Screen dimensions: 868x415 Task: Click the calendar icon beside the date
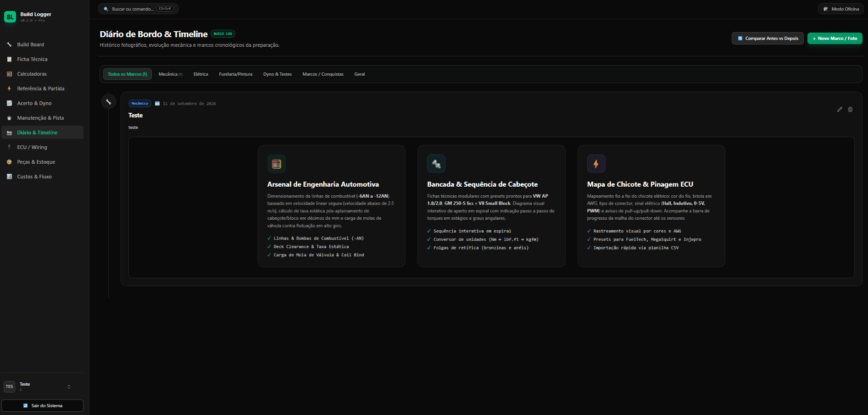pyautogui.click(x=157, y=104)
